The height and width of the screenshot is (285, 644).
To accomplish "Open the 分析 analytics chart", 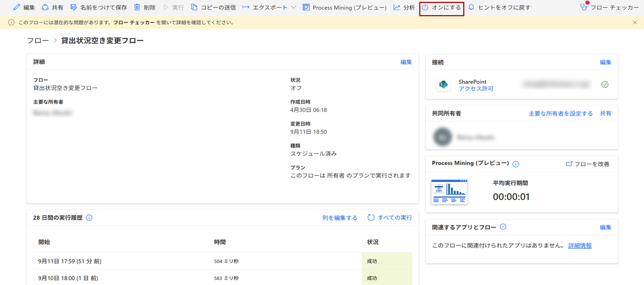I will click(404, 7).
